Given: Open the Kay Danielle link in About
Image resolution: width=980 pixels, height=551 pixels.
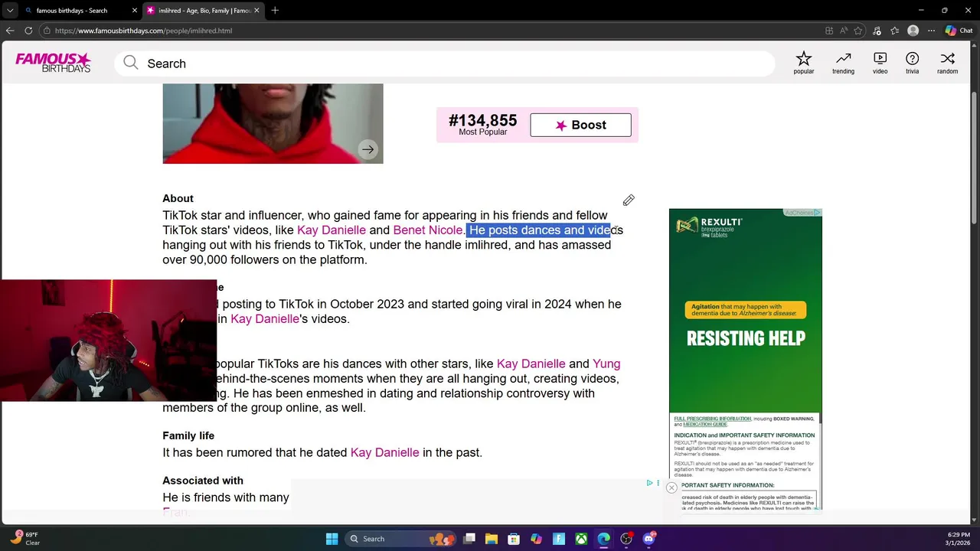Looking at the screenshot, I should tap(332, 230).
